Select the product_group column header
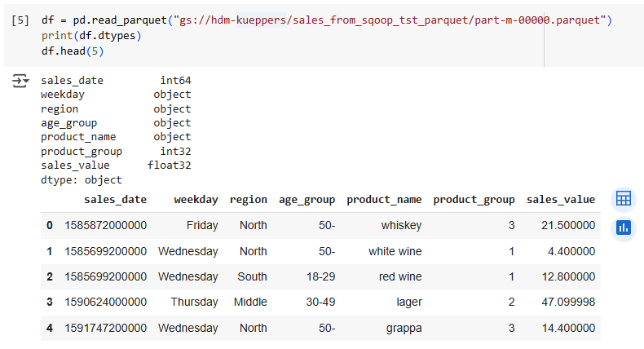Screen dimensions: 644x349 (474, 199)
